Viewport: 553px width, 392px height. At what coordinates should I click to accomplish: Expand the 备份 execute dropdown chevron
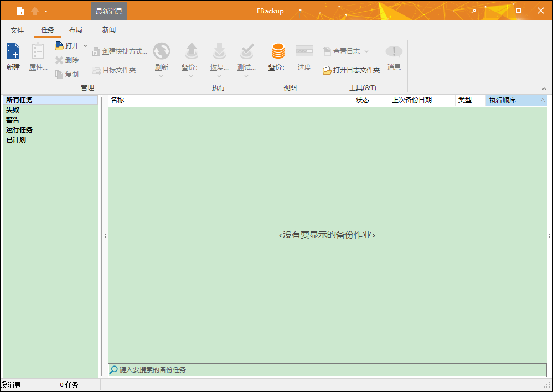click(x=191, y=76)
